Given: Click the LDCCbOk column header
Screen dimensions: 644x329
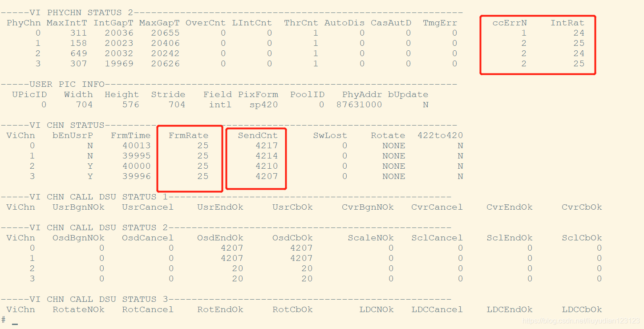Looking at the screenshot, I should [x=582, y=309].
